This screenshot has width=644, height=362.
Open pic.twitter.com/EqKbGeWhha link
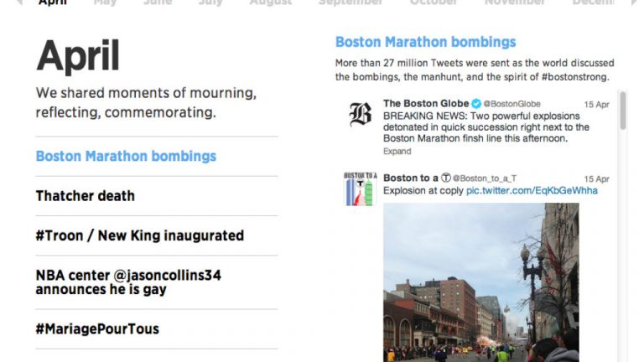[532, 190]
